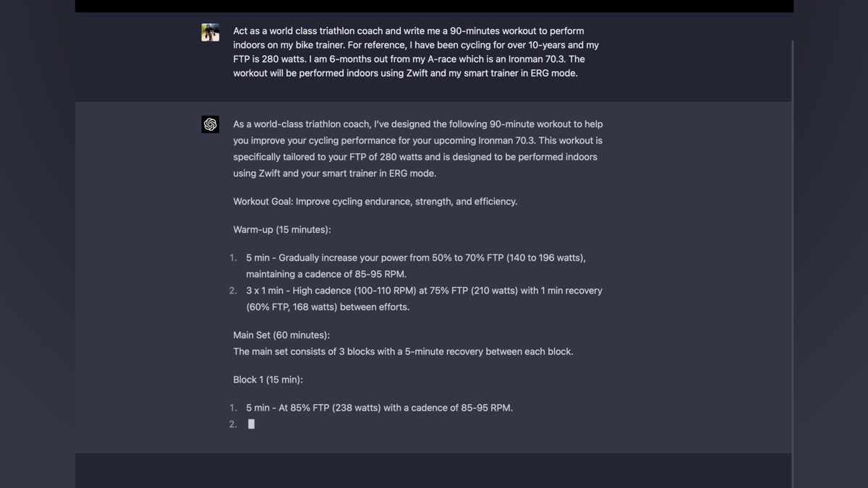Click the ChatGPT logo icon
The image size is (868, 488).
210,124
